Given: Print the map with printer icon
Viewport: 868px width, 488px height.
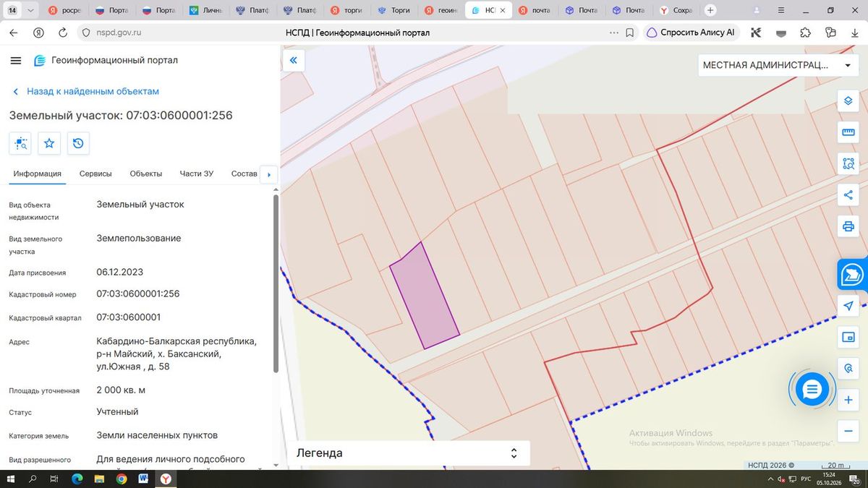Looking at the screenshot, I should 848,227.
